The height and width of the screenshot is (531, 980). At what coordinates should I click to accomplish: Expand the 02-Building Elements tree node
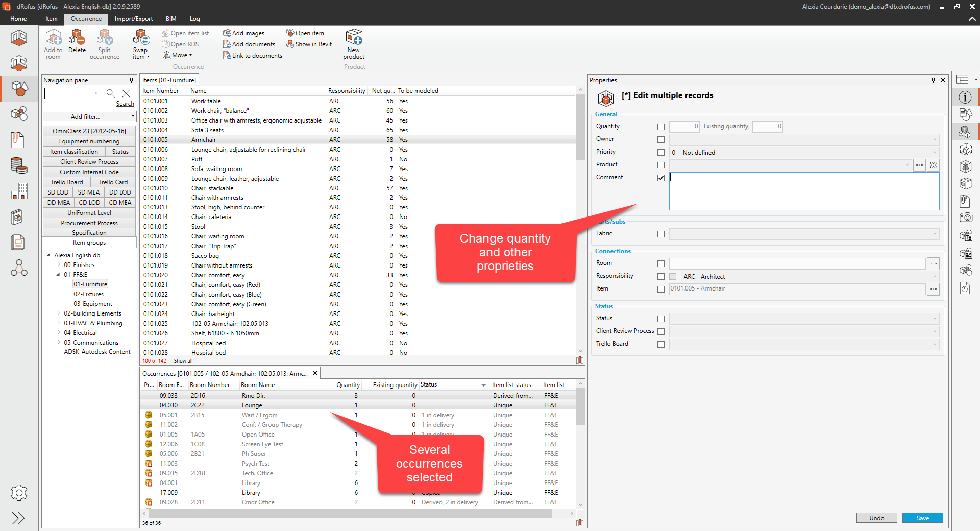(x=59, y=313)
